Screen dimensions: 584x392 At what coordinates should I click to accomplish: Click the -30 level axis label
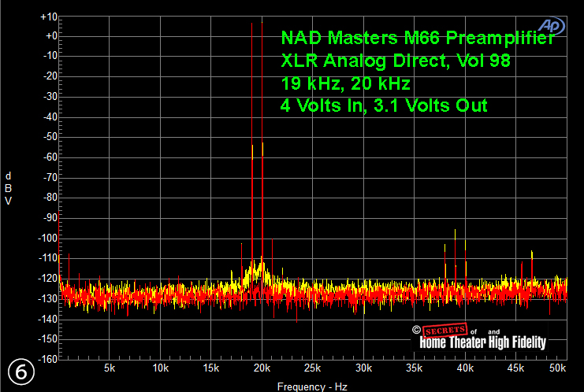coord(50,97)
